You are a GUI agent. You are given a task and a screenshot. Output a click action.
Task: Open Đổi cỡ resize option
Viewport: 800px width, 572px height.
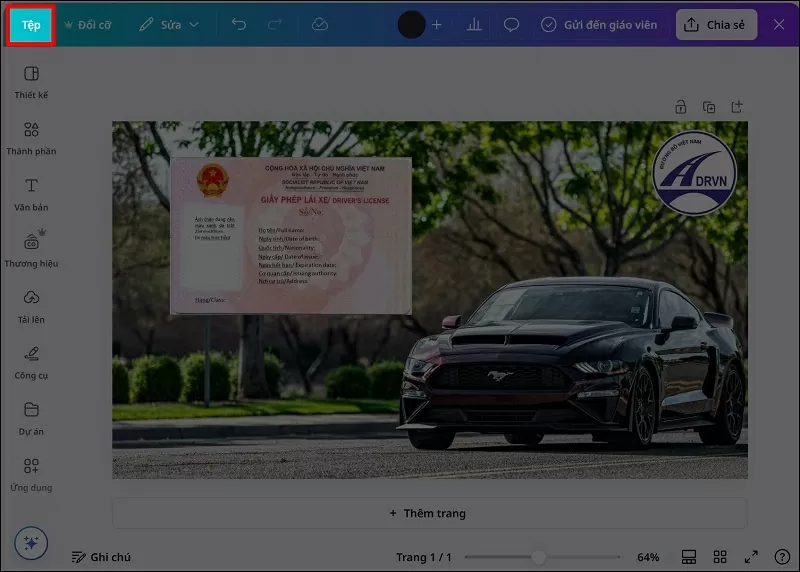pyautogui.click(x=87, y=25)
